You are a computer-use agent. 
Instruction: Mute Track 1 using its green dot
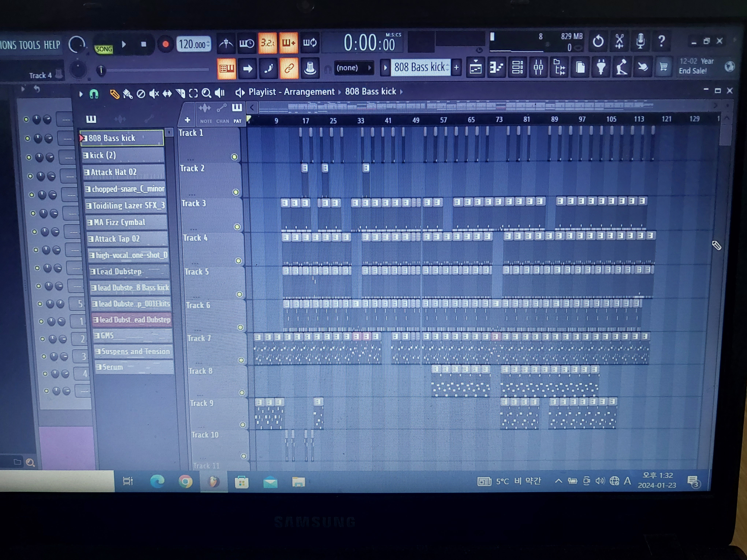(x=234, y=157)
